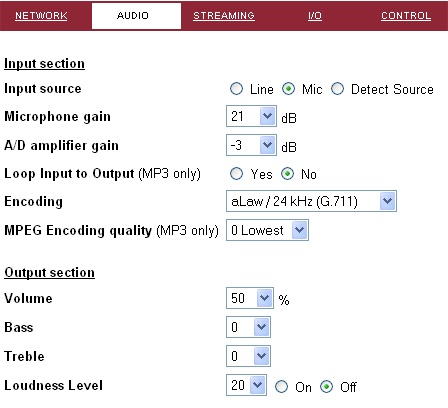Screen dimensions: 448x408
Task: Open the Encoding format dropdown
Action: pyautogui.click(x=311, y=201)
